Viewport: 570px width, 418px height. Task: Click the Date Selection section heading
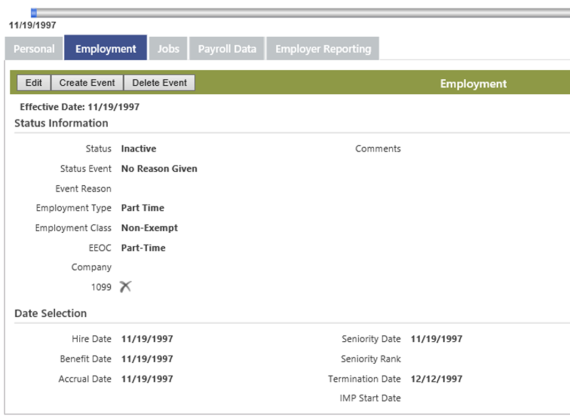click(x=51, y=313)
